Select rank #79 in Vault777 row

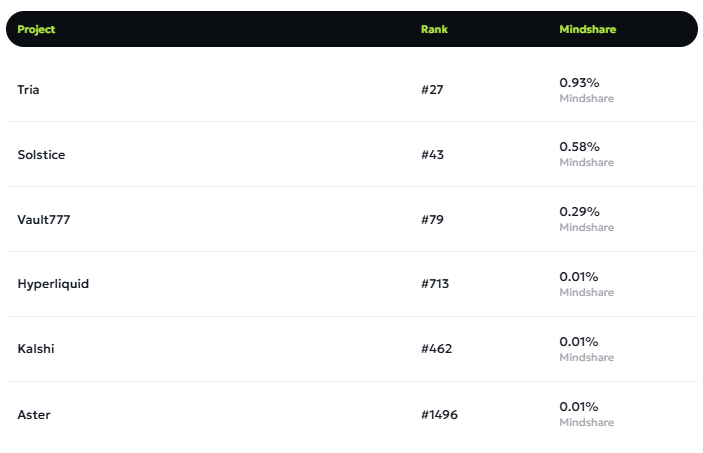[x=433, y=220]
